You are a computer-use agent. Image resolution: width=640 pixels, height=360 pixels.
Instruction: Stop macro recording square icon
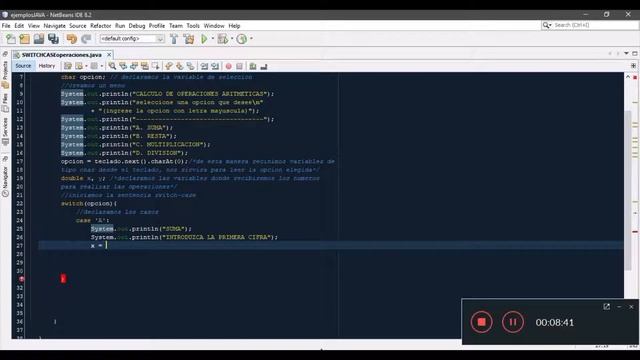(x=240, y=66)
